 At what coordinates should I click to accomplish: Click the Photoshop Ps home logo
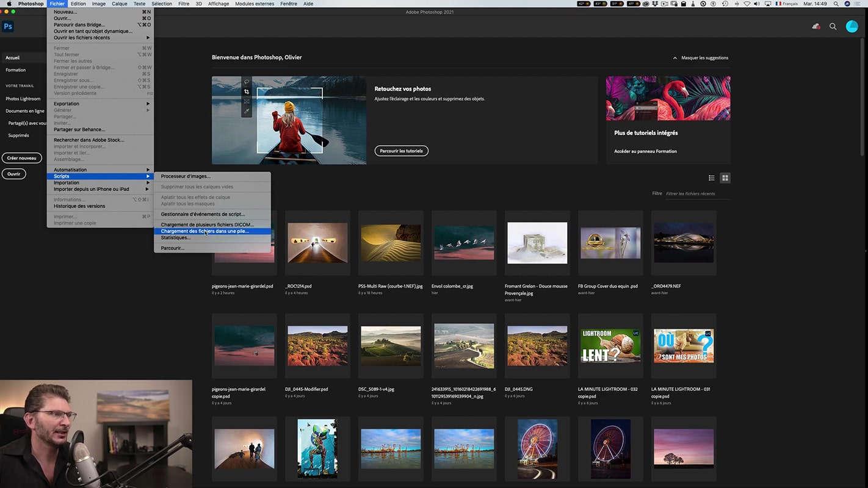(x=8, y=26)
